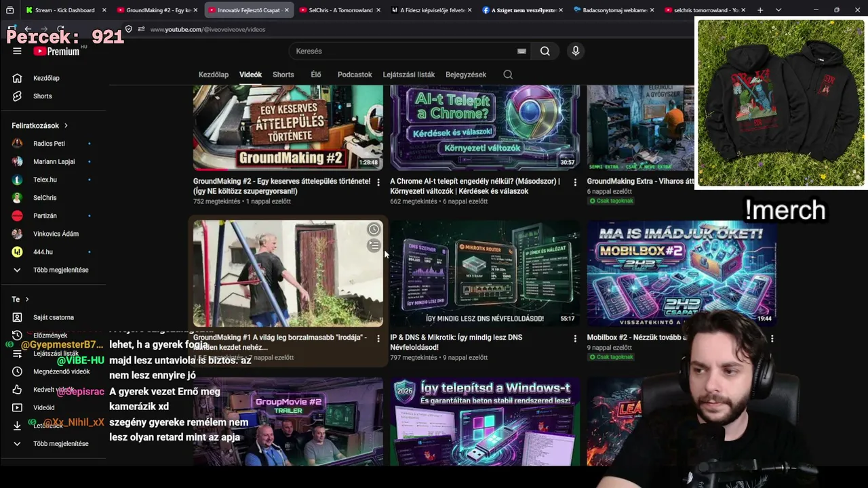Viewport: 868px width, 488px height.
Task: Play the GroupMovie #2 Trailer thumbnail
Action: point(288,422)
